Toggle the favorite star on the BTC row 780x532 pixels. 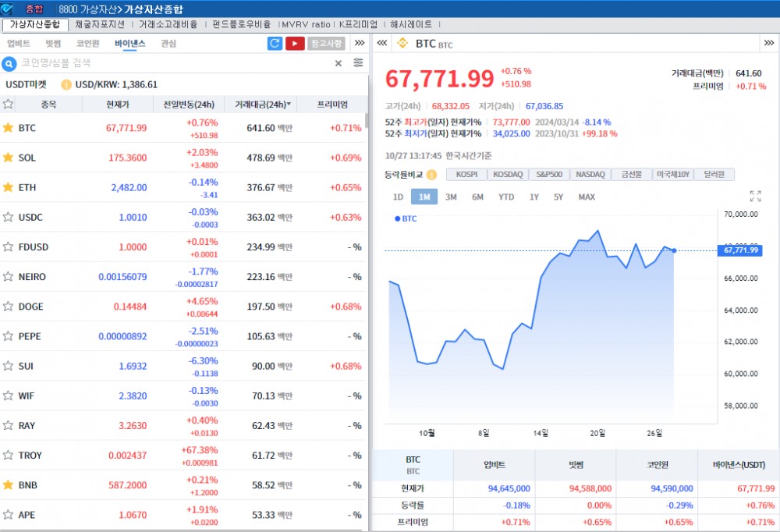coord(9,128)
